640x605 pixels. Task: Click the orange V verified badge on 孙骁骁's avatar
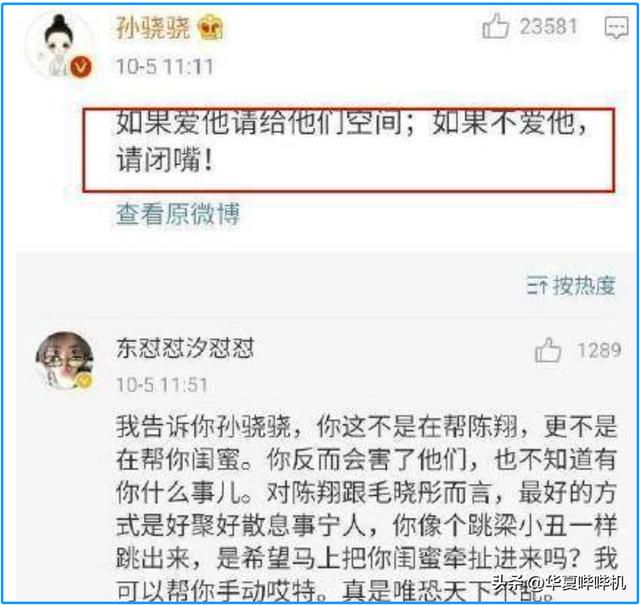click(80, 67)
